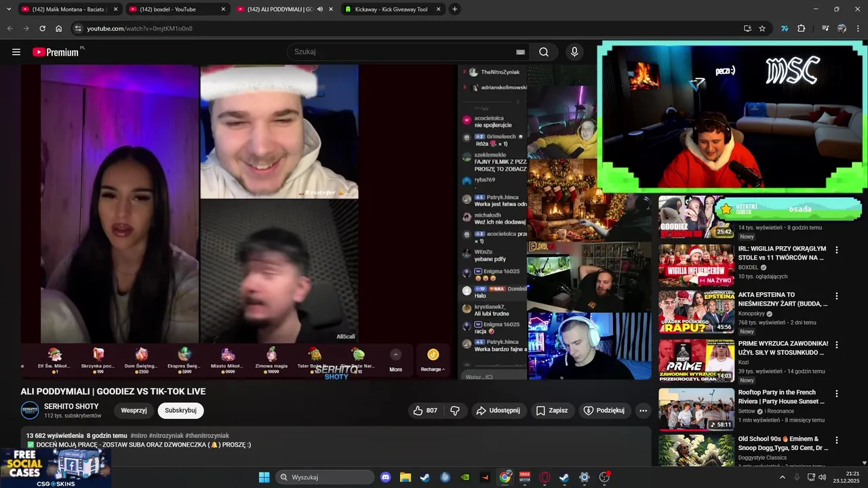This screenshot has width=868, height=488.
Task: Open the #nitro hashtag link
Action: point(139,436)
